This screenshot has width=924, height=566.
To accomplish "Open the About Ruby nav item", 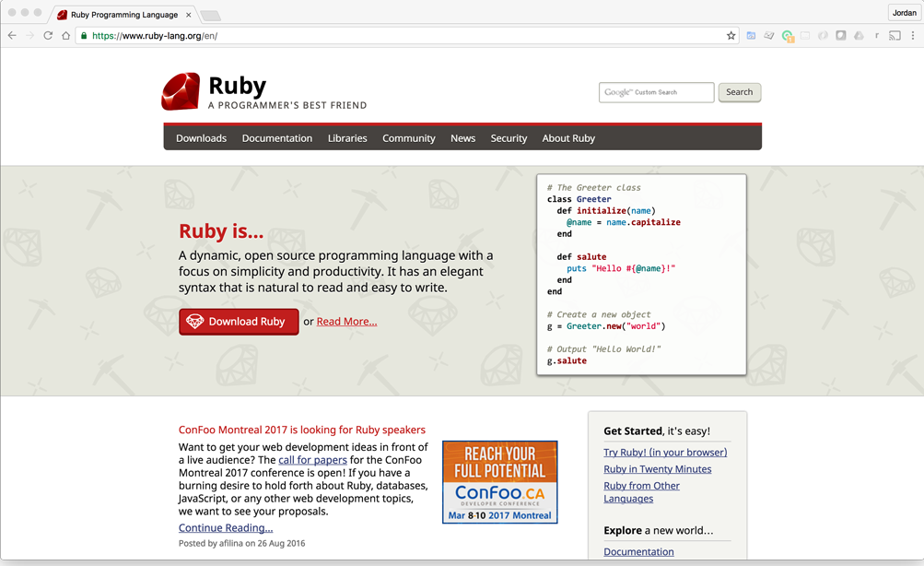I will click(568, 138).
